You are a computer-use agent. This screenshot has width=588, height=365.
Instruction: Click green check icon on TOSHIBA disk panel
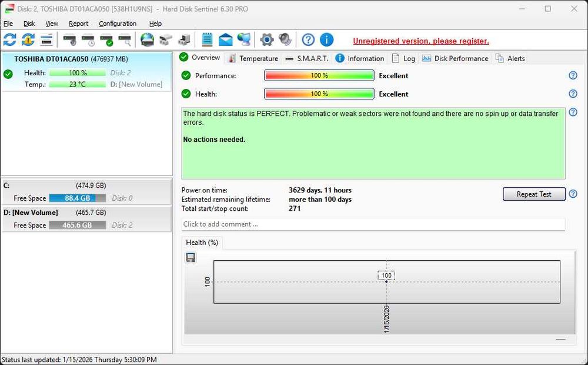[x=8, y=74]
